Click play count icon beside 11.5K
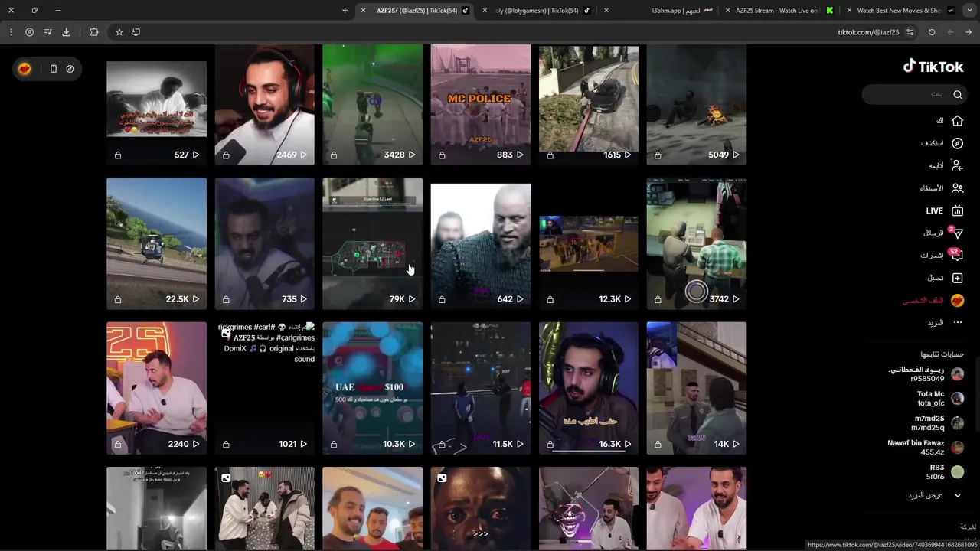 click(519, 444)
